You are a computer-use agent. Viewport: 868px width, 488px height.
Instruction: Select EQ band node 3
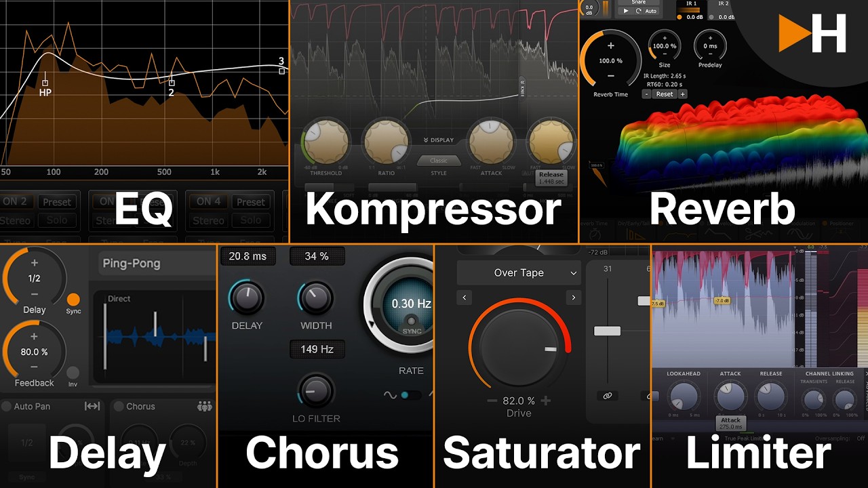click(281, 70)
